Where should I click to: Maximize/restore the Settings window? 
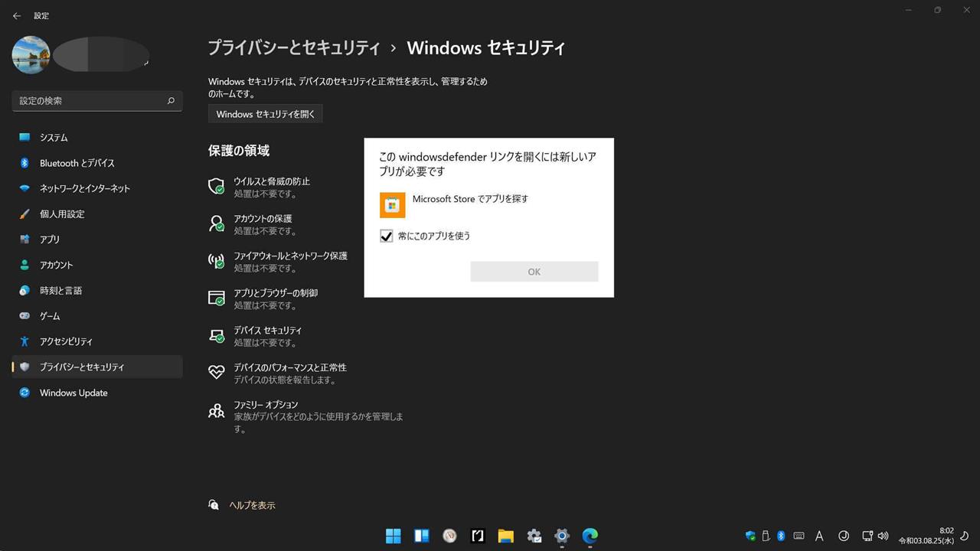click(938, 10)
